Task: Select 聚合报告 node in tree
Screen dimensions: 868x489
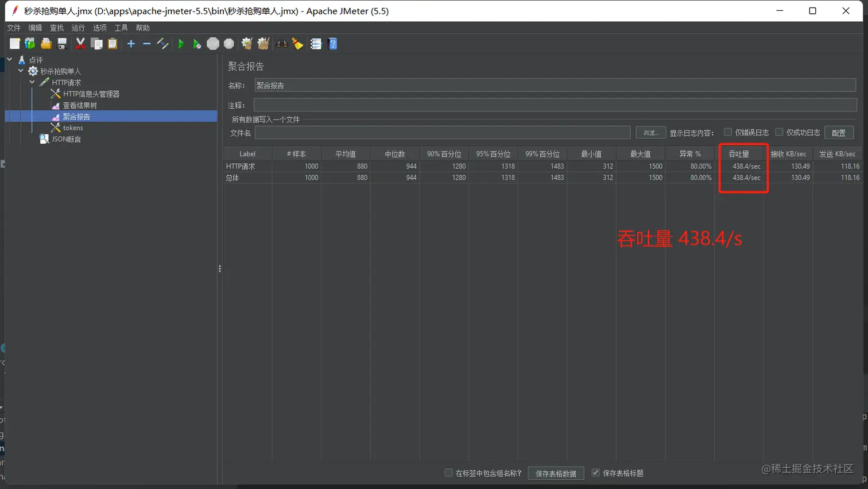Action: pyautogui.click(x=76, y=117)
